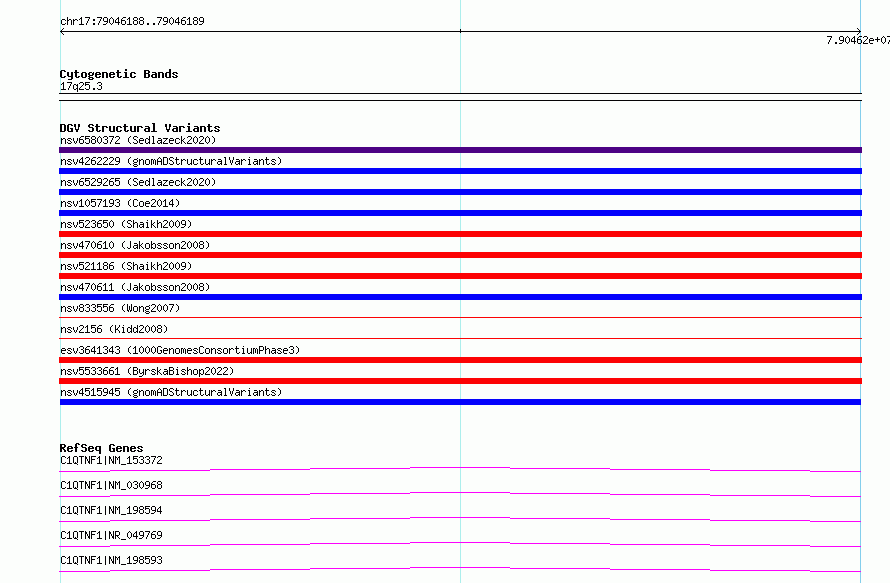The image size is (890, 583).
Task: Click the blue bar under nsv4515945
Action: pyautogui.click(x=460, y=402)
